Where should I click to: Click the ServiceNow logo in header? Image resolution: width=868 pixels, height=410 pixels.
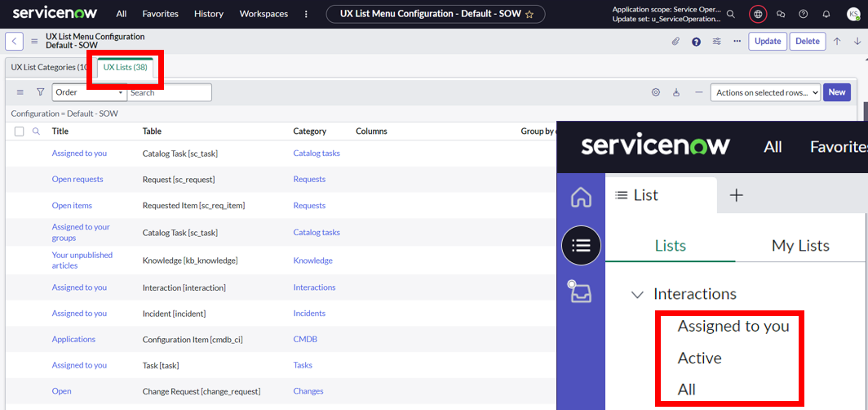(55, 13)
